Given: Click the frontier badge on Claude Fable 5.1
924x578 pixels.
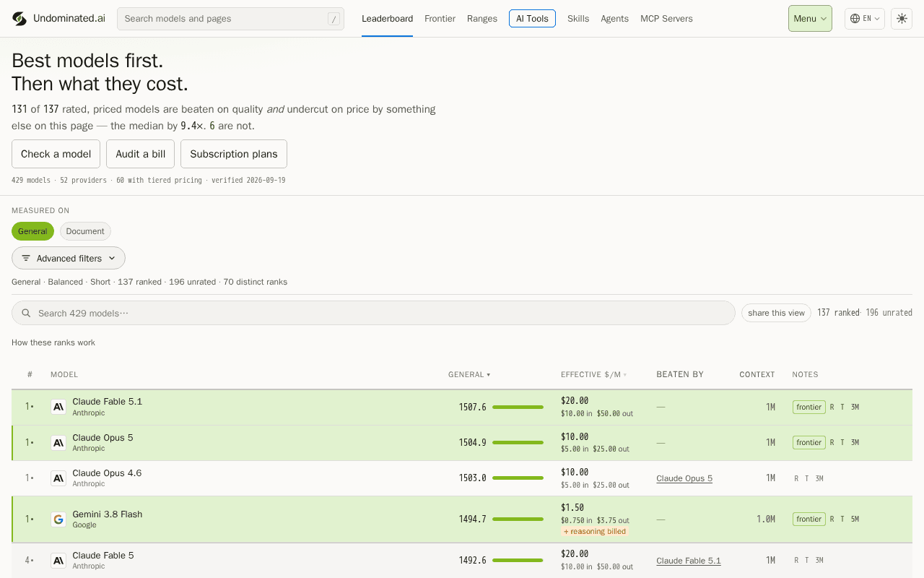Looking at the screenshot, I should [809, 407].
